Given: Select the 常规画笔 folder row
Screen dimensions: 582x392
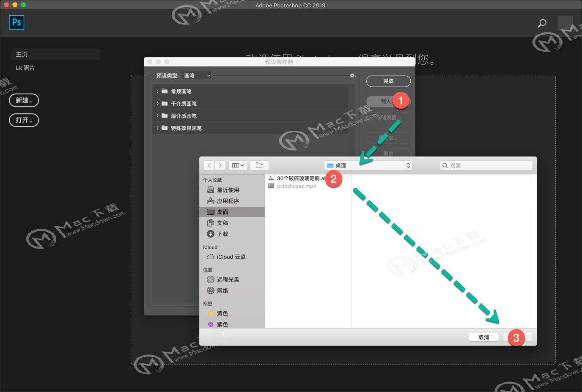Looking at the screenshot, I should coord(250,91).
